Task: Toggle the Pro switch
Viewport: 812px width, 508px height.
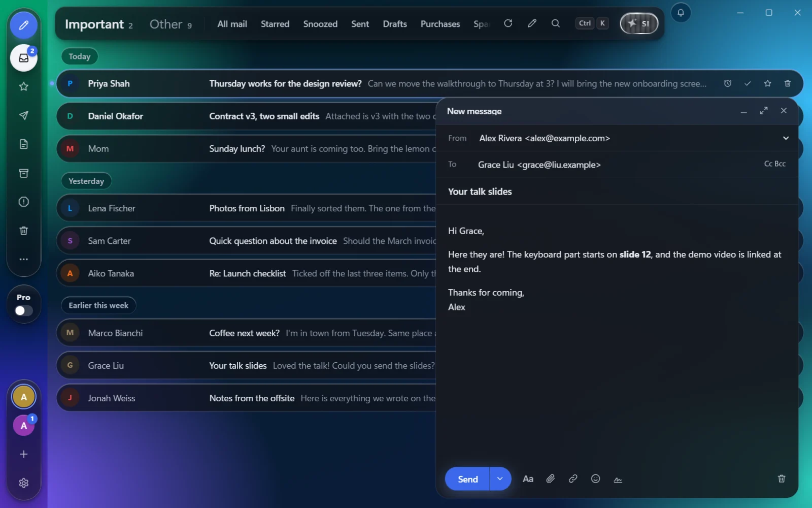Action: point(23,310)
